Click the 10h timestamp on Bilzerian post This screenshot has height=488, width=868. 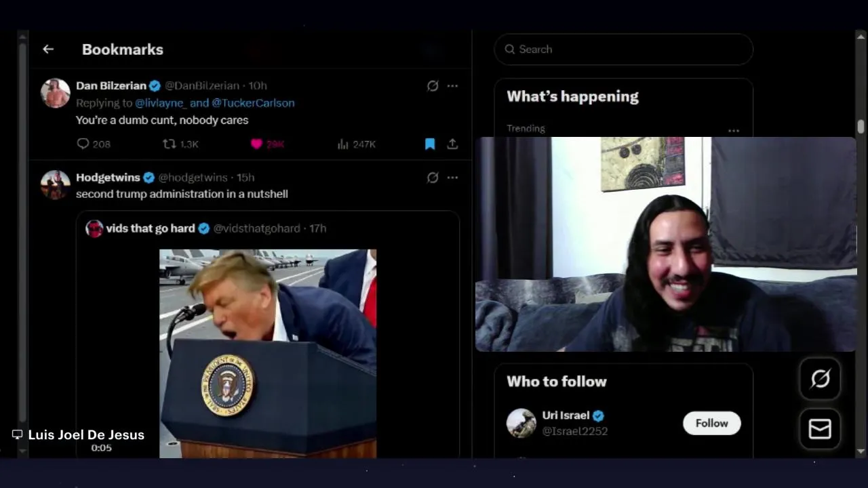(x=258, y=86)
